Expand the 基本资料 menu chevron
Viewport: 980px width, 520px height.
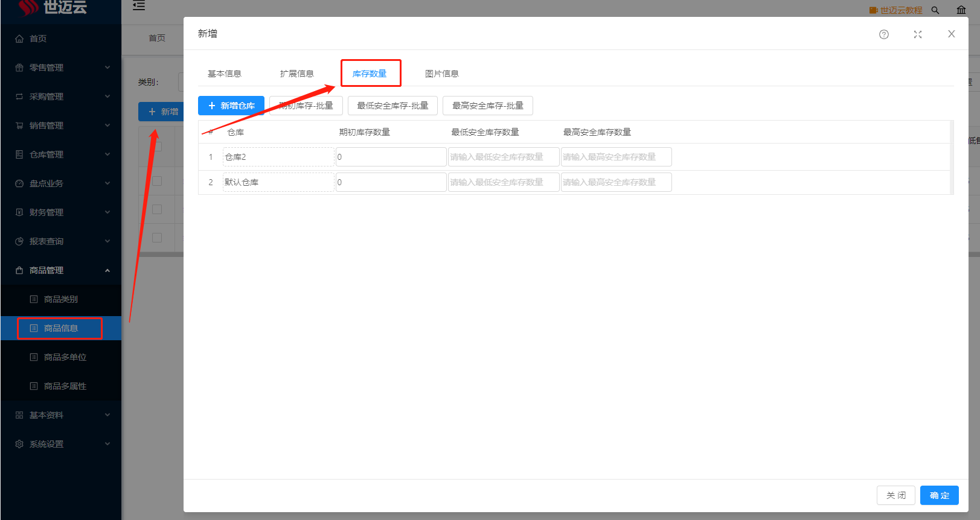tap(107, 415)
